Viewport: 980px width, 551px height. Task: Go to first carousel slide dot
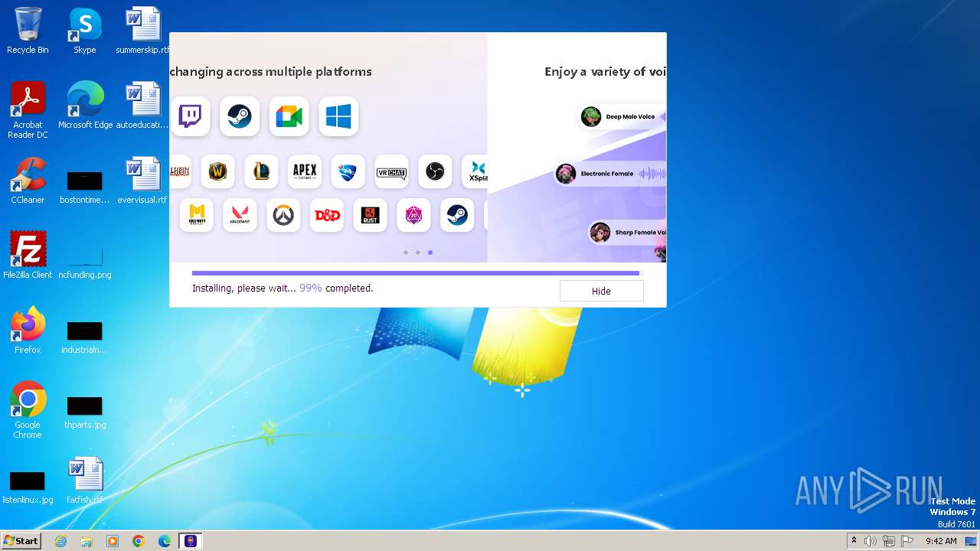coord(405,253)
